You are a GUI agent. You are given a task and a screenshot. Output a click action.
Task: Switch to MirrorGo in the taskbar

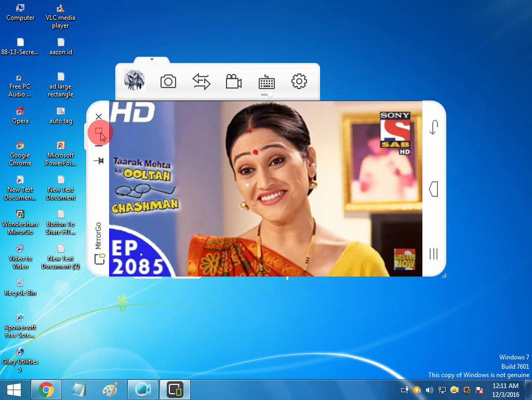(175, 390)
